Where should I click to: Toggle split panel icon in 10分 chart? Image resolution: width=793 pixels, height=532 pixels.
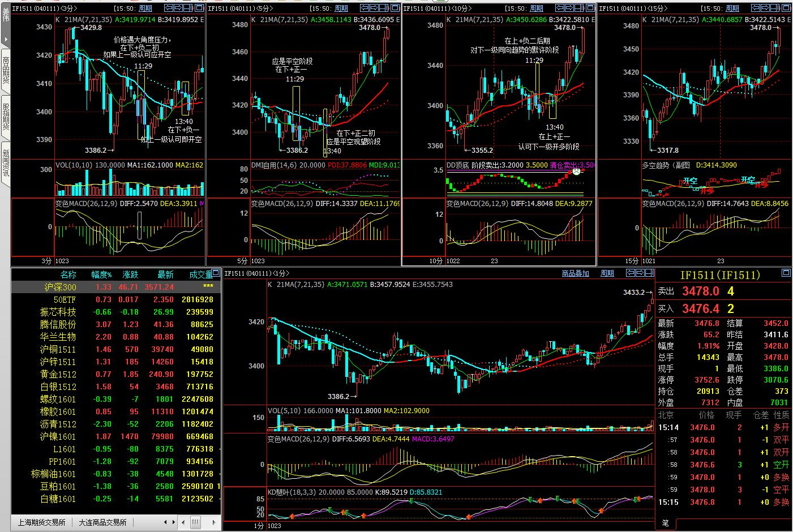coord(579,8)
